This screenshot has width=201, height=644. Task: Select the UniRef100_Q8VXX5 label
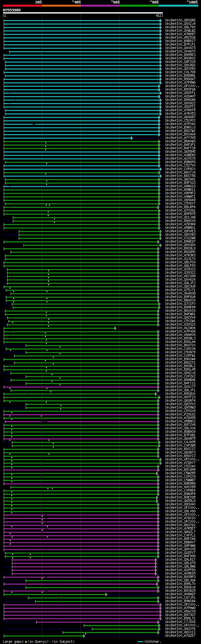[x=180, y=549]
